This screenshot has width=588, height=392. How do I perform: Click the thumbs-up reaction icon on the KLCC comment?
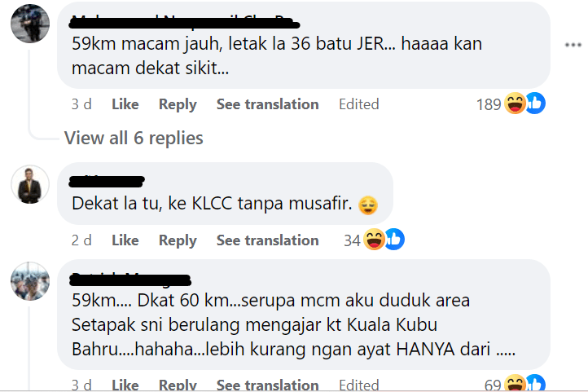click(394, 240)
